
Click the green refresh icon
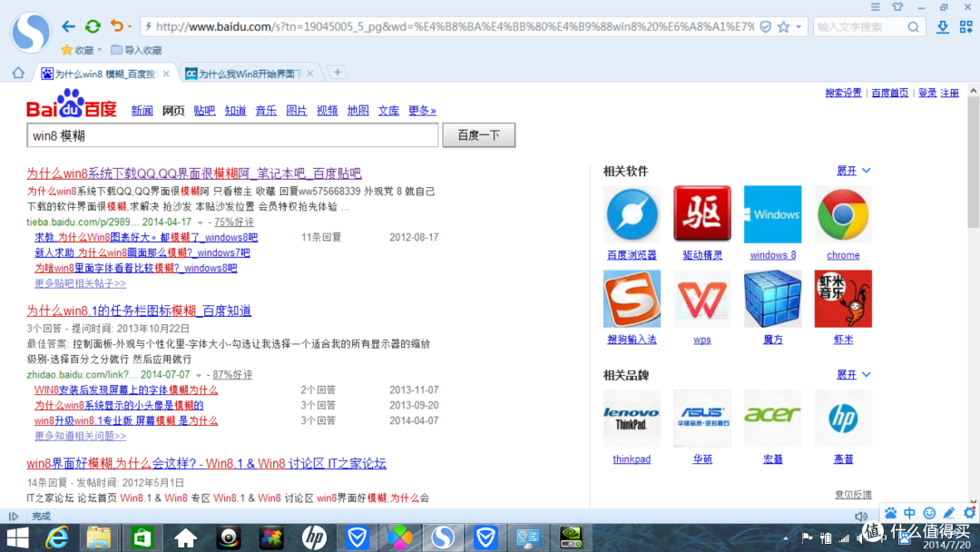(x=93, y=26)
